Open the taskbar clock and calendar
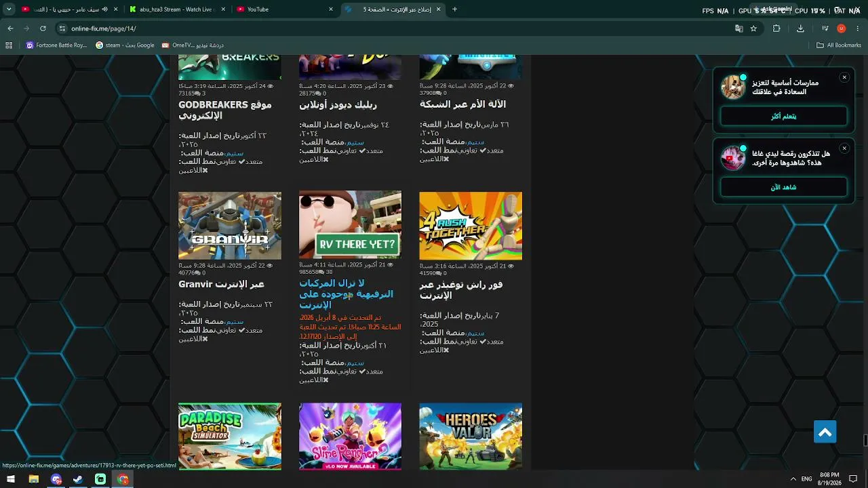868x488 pixels. point(829,479)
